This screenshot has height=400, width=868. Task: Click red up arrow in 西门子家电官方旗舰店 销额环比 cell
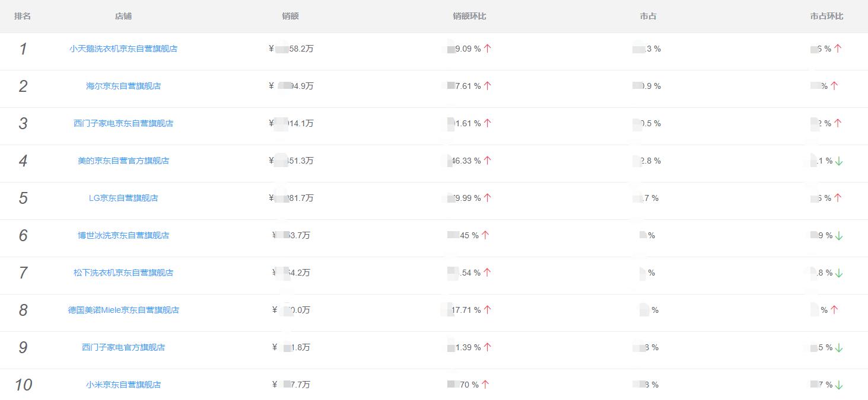pos(488,347)
